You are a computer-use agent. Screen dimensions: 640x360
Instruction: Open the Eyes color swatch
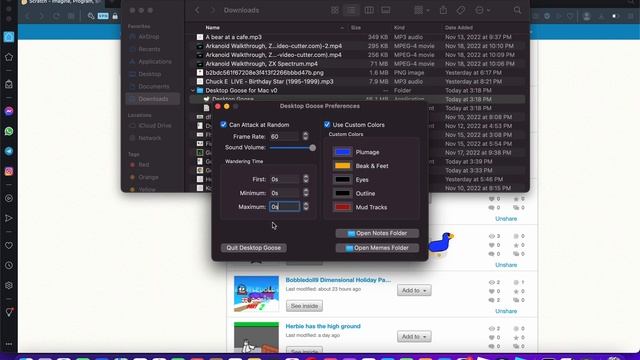pos(342,180)
